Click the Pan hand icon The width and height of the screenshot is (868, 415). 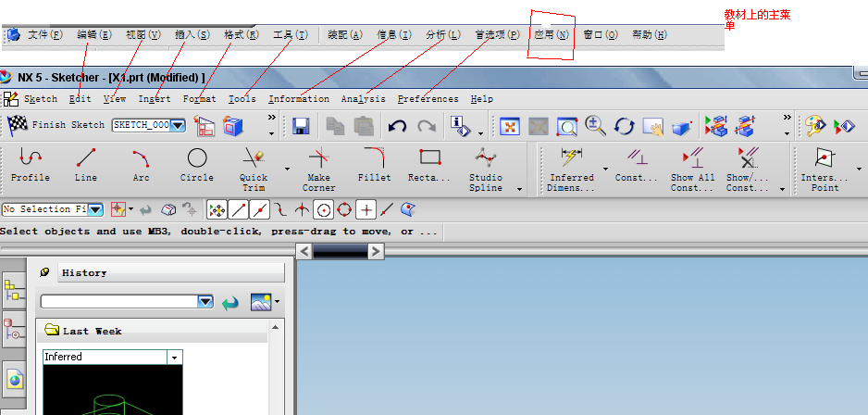click(x=653, y=126)
